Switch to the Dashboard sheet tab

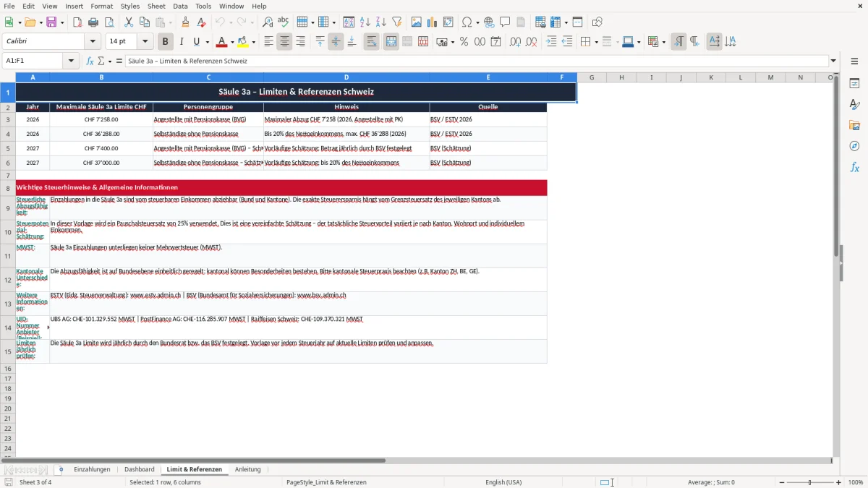139,469
